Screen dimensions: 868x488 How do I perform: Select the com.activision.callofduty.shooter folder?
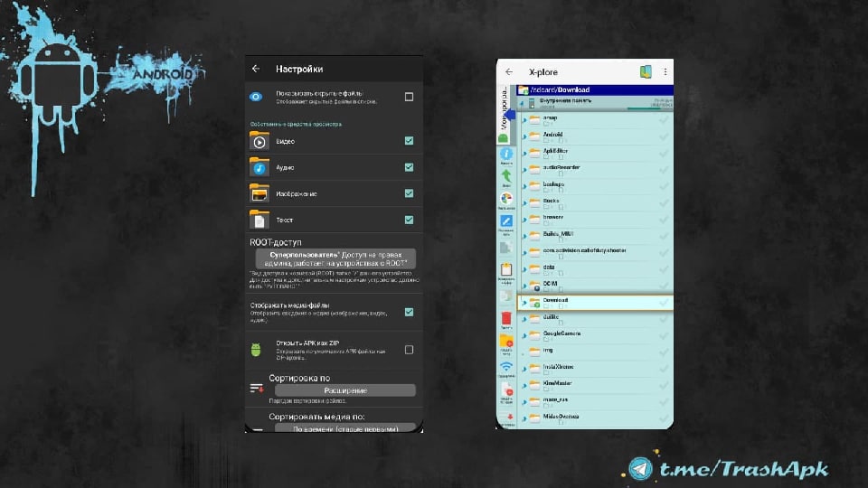click(595, 253)
